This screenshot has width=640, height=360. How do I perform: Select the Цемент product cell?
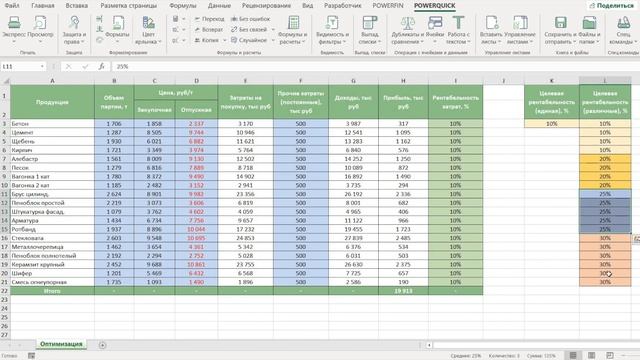point(52,132)
